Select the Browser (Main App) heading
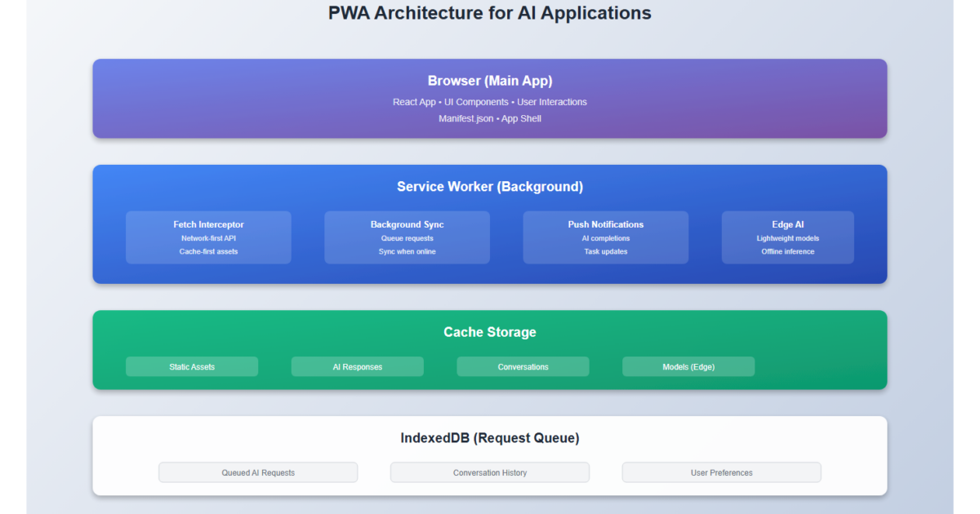 click(x=490, y=81)
